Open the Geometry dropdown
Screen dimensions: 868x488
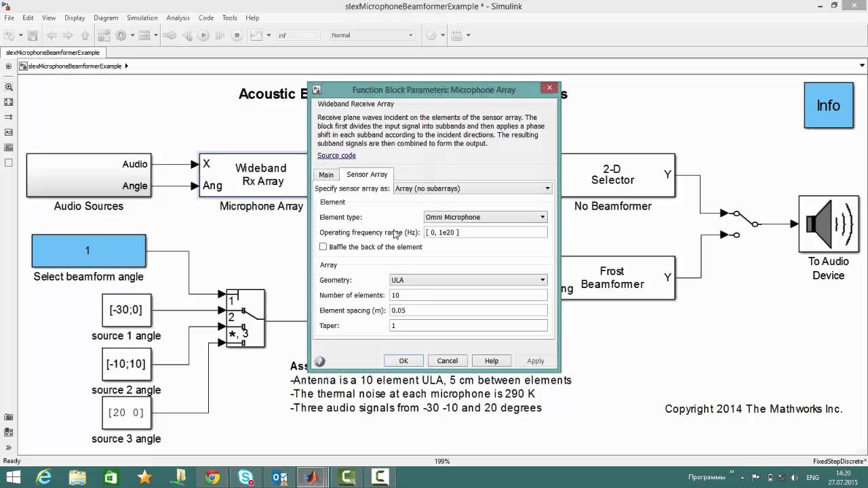click(468, 280)
